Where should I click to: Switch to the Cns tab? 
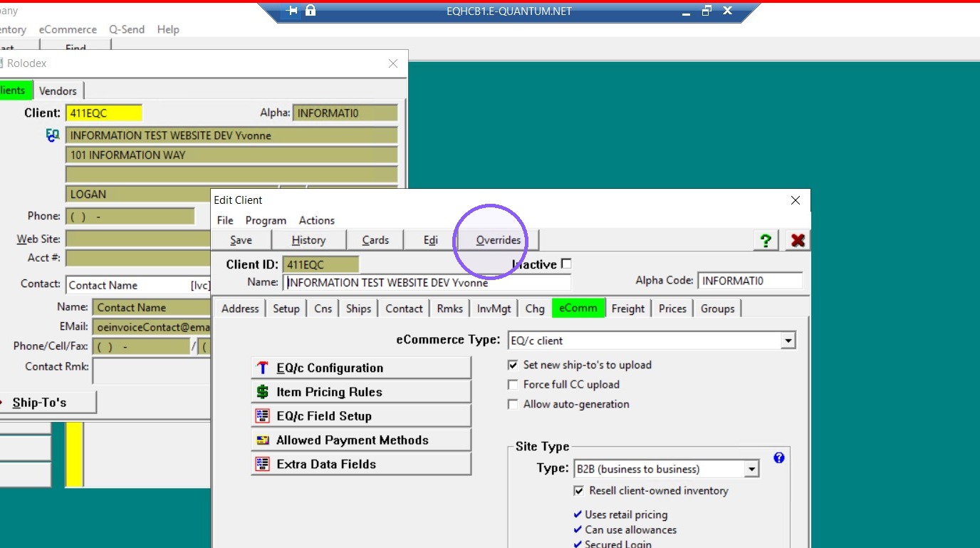pos(323,309)
